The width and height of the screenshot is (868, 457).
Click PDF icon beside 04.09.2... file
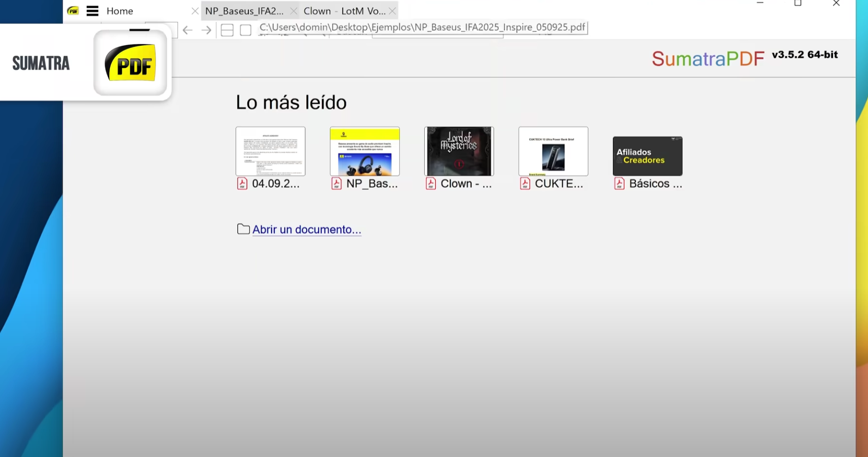(242, 184)
